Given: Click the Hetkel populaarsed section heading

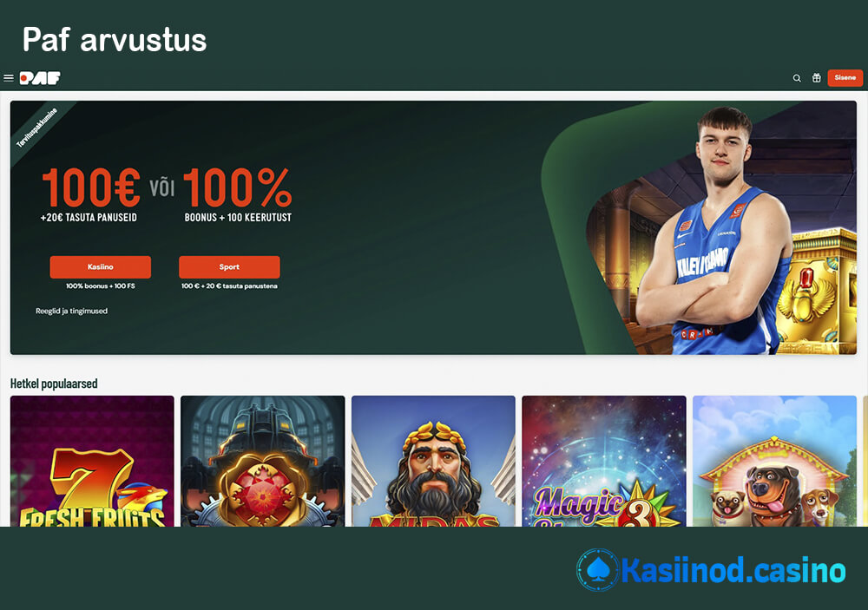Looking at the screenshot, I should pyautogui.click(x=54, y=384).
